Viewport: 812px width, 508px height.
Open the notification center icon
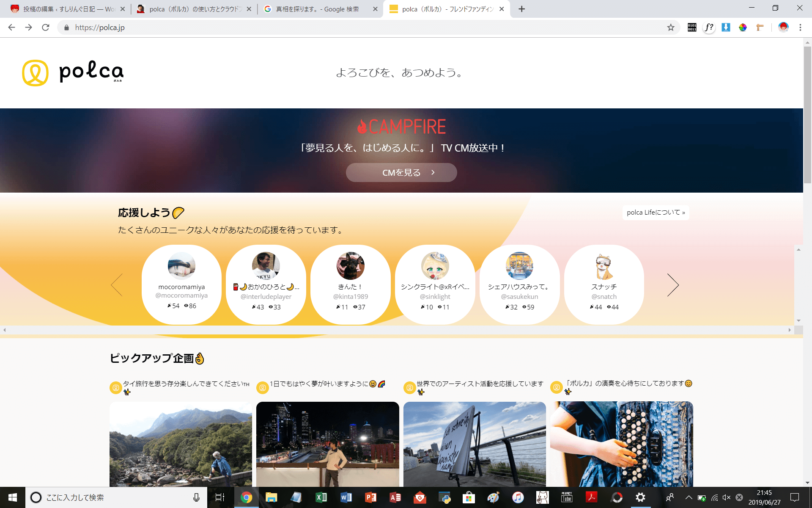tap(795, 497)
